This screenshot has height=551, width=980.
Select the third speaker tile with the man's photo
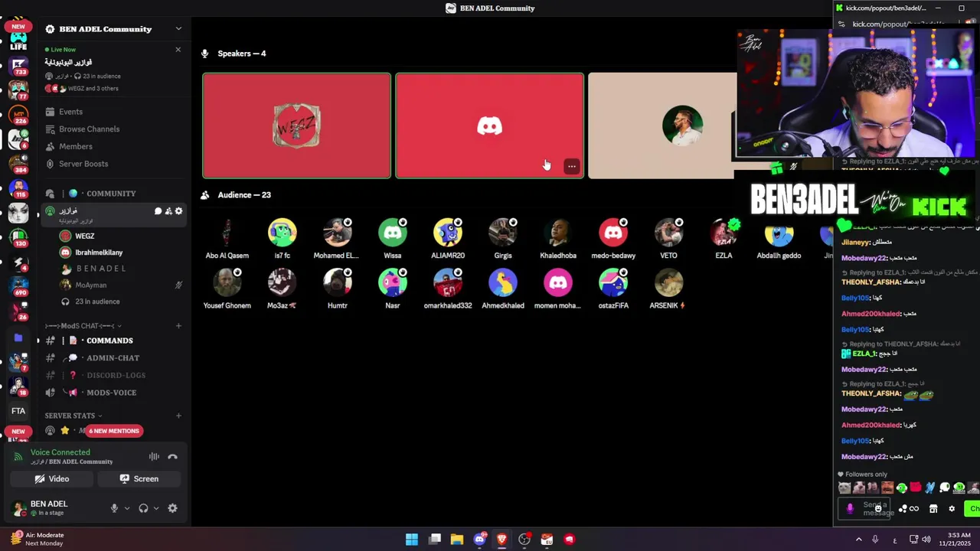click(x=662, y=126)
